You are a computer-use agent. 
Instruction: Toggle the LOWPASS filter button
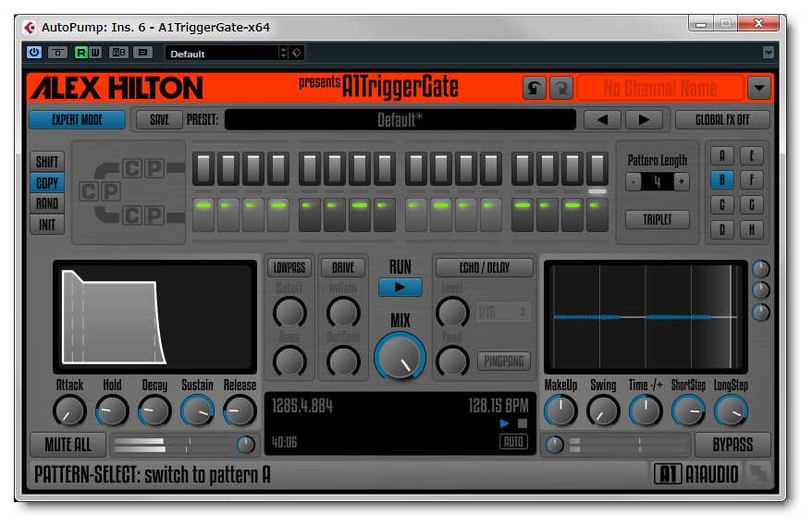289,267
